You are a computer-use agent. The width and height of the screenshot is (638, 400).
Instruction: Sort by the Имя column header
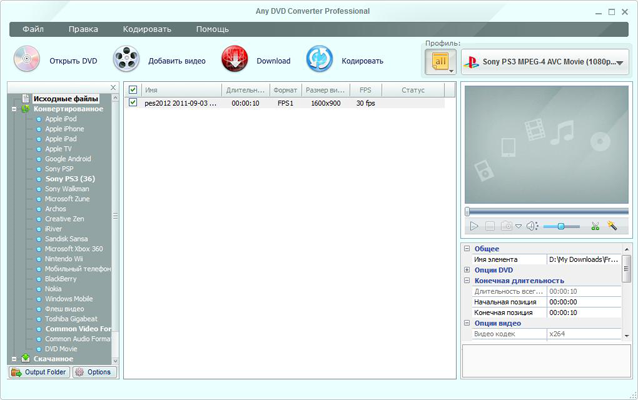181,90
